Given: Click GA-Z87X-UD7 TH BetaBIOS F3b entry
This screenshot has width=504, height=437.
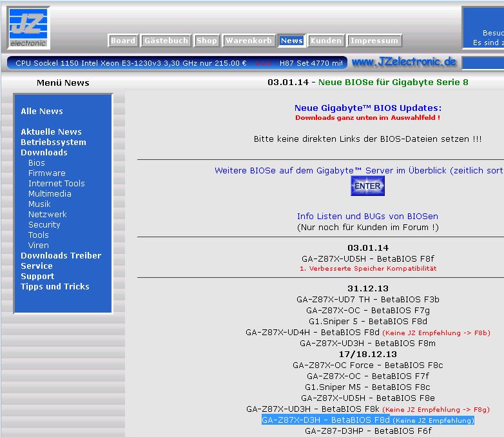Looking at the screenshot, I should pos(368,299).
